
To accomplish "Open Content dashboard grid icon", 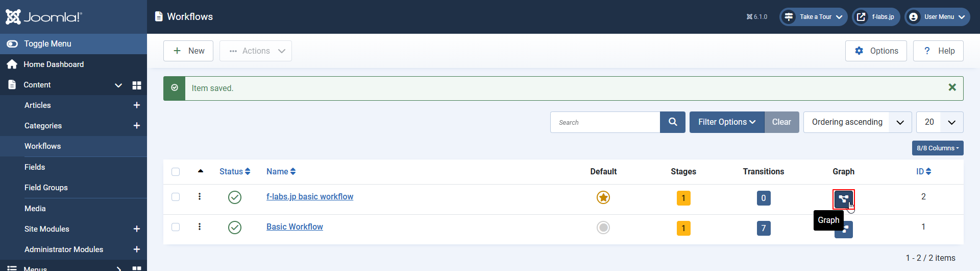I will (x=136, y=85).
